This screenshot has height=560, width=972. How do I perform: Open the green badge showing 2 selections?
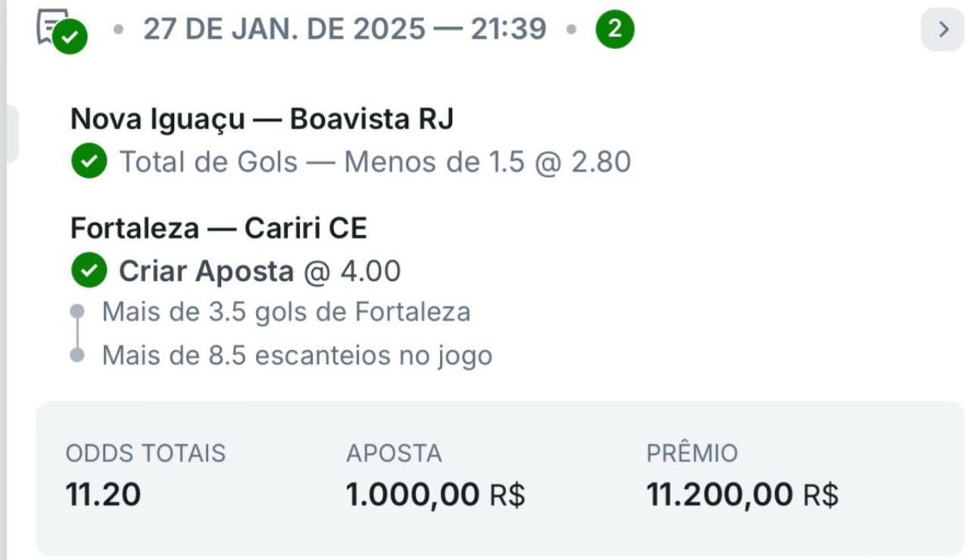[614, 30]
